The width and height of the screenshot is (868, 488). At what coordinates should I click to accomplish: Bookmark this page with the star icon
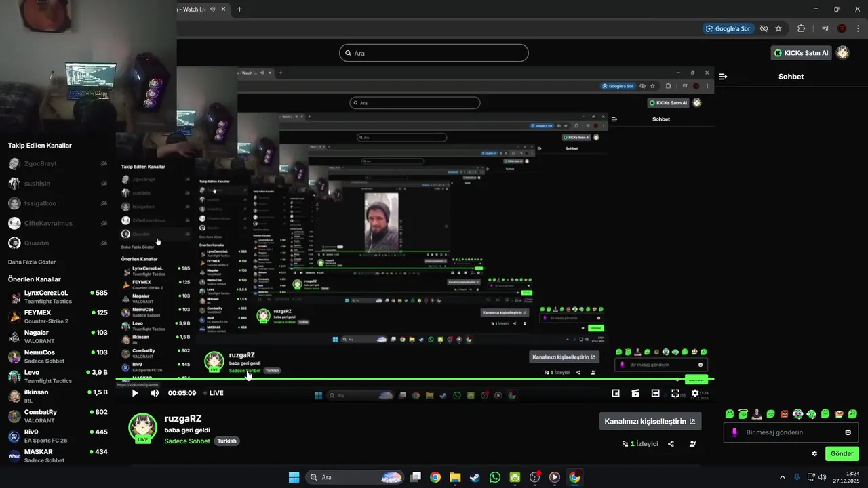pyautogui.click(x=778, y=28)
